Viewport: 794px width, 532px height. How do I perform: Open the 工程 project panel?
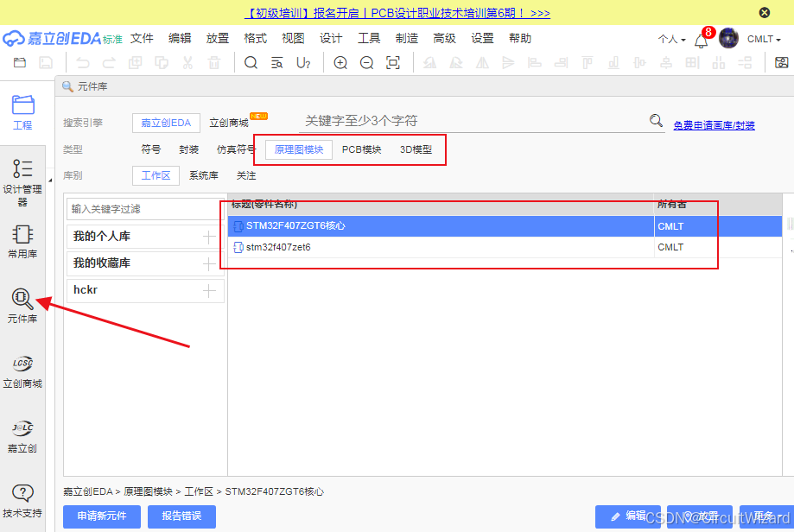tap(22, 112)
